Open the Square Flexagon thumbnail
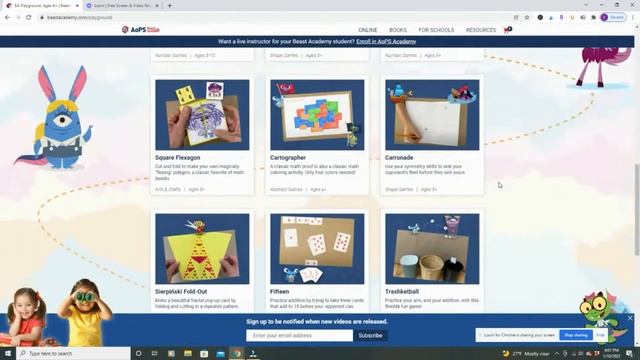 tap(202, 115)
